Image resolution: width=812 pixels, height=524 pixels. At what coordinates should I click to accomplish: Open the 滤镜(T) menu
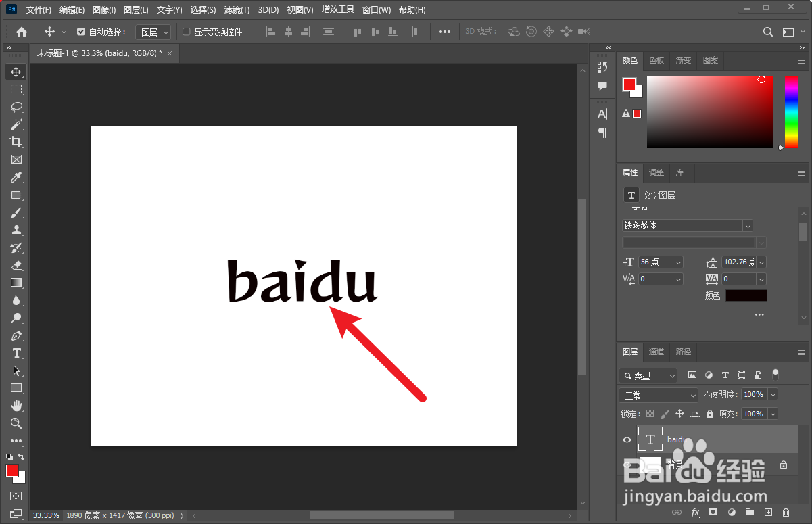[237, 10]
